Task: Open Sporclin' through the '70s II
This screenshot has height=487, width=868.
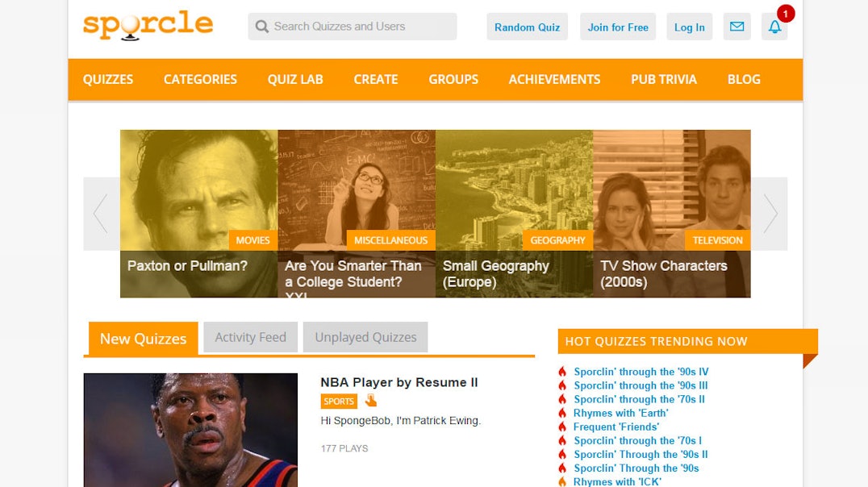Action: click(640, 400)
